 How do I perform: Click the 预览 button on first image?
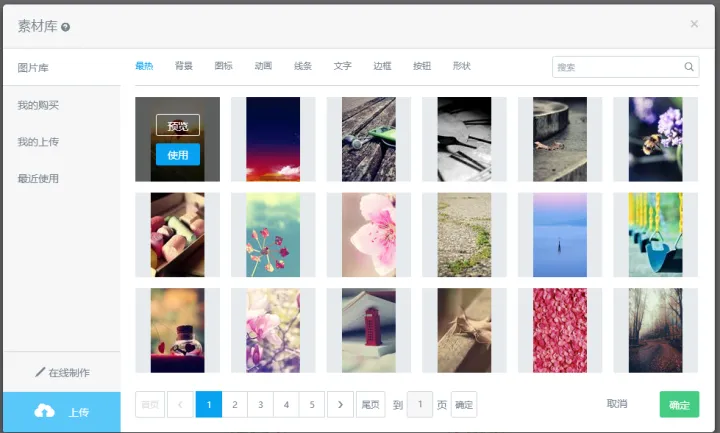(x=178, y=126)
